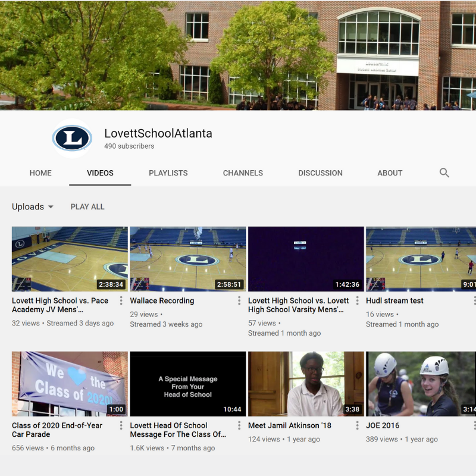Open LovettSchoolAtlanta channel name

click(x=158, y=133)
